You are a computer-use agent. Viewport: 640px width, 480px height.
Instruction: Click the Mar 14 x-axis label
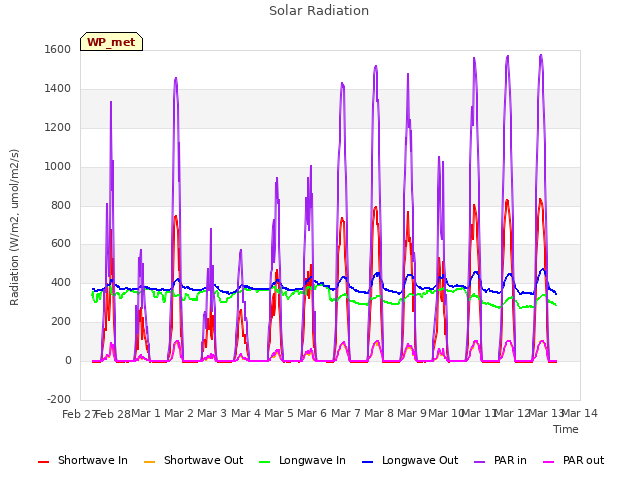(579, 413)
